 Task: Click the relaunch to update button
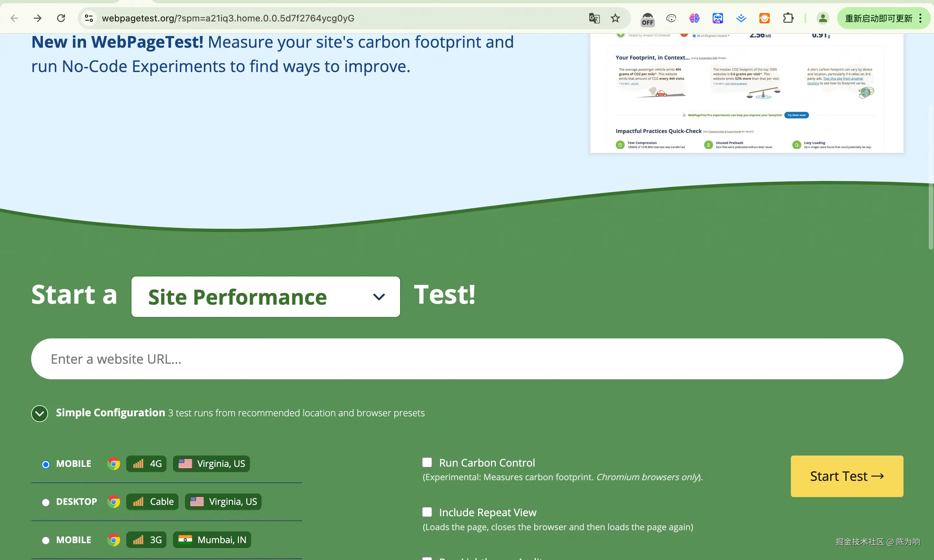click(878, 18)
